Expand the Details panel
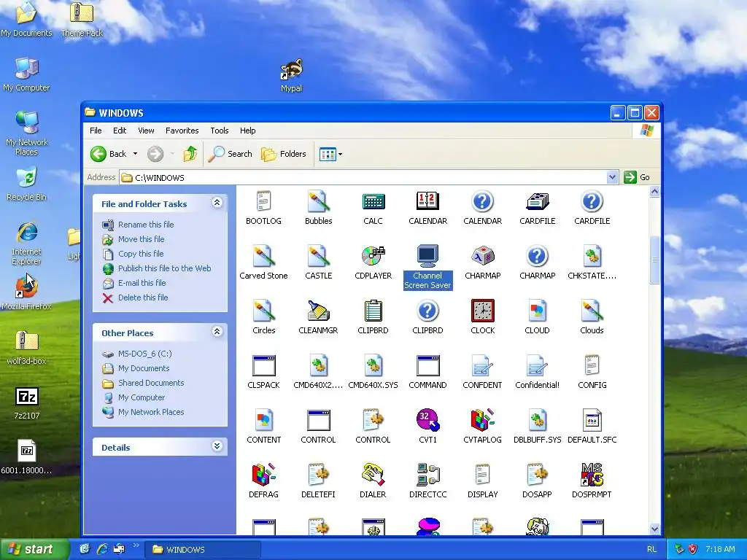This screenshot has height=560, width=747. 217,446
